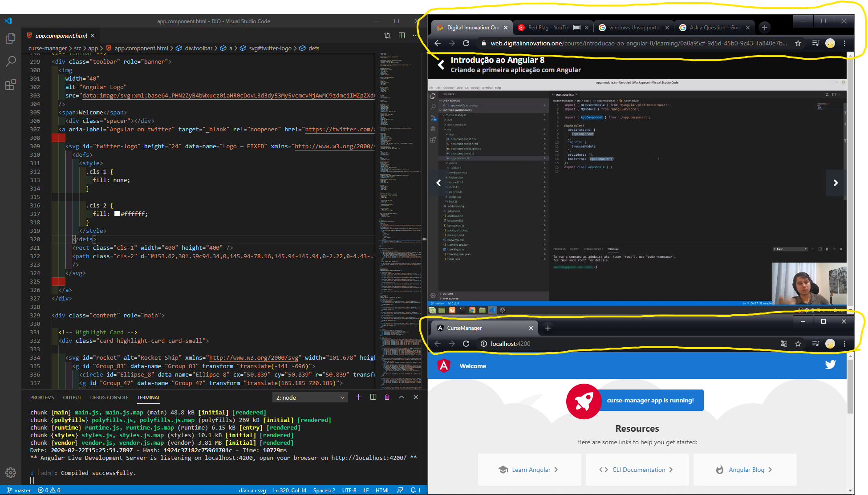Close the terminal panel

point(416,397)
